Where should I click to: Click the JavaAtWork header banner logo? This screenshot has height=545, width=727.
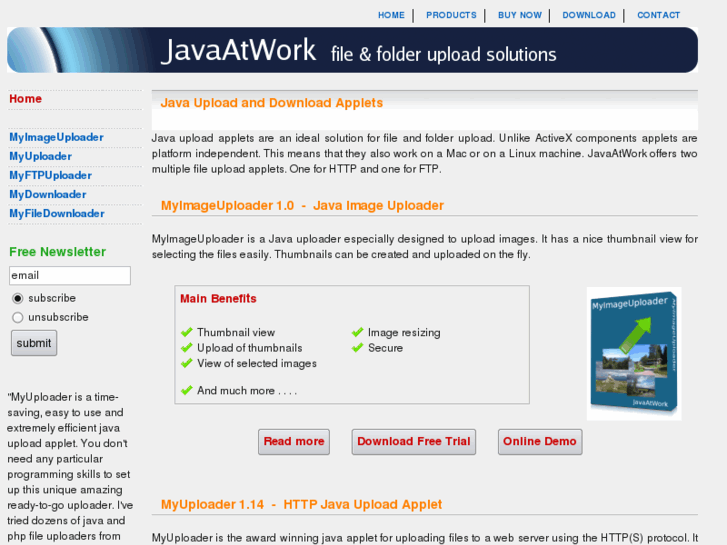(352, 50)
